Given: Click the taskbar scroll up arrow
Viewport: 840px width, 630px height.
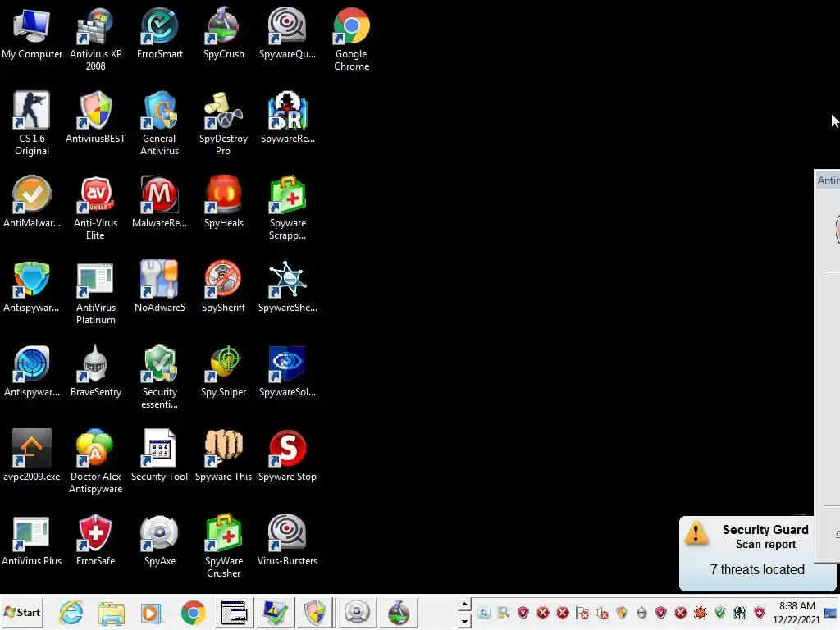Looking at the screenshot, I should point(464,605).
